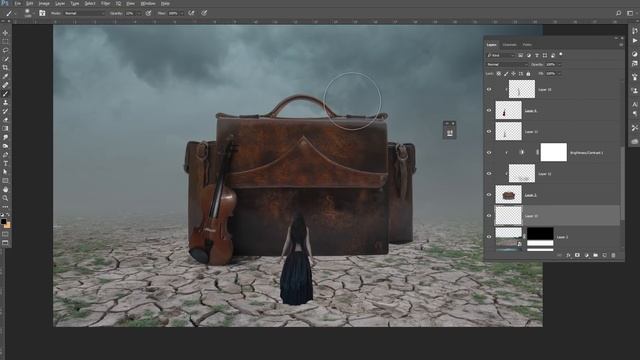
Task: Filter layers for type layers icon
Action: click(x=537, y=55)
